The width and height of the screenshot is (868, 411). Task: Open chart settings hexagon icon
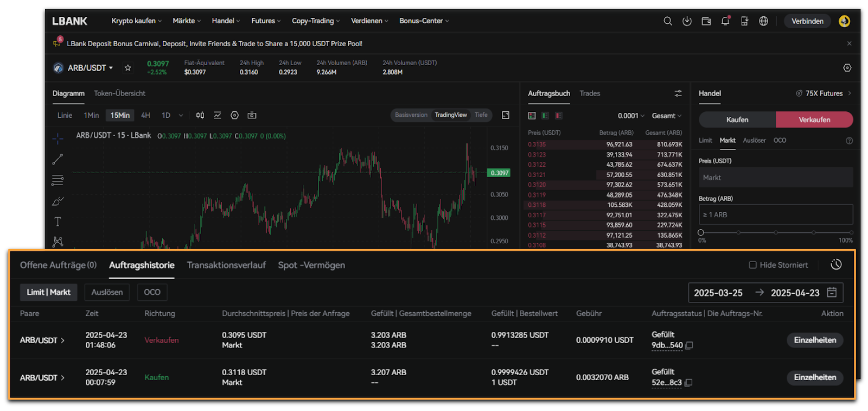tap(234, 115)
